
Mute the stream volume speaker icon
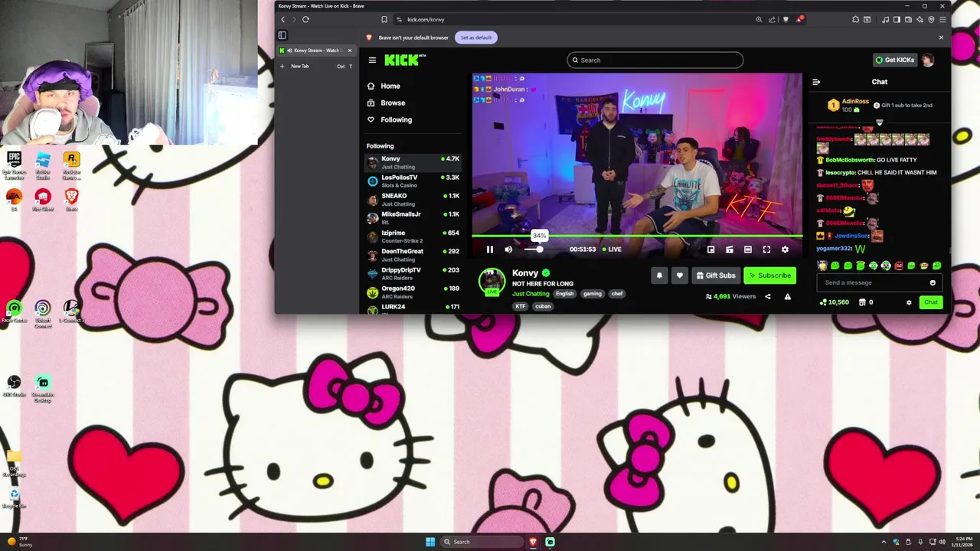coord(508,249)
